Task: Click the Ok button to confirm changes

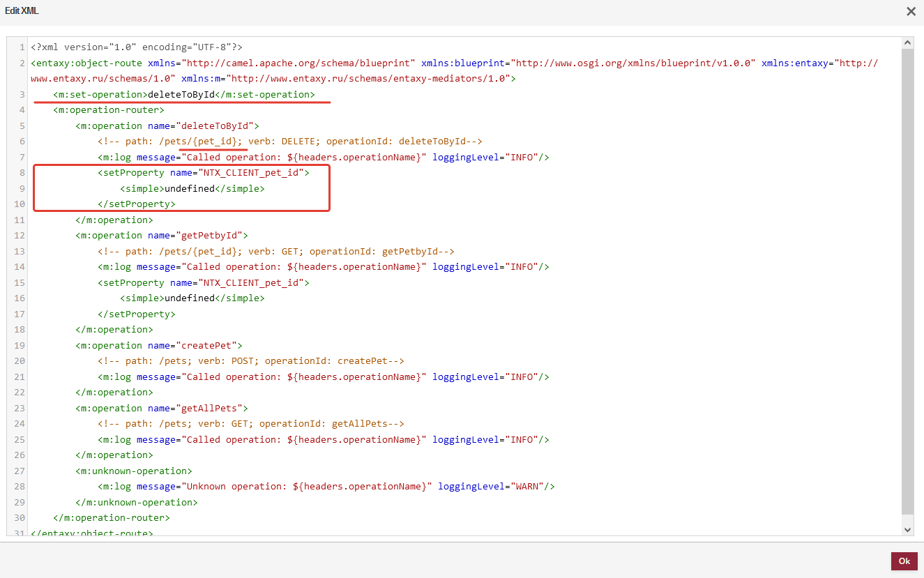Action: pyautogui.click(x=904, y=561)
